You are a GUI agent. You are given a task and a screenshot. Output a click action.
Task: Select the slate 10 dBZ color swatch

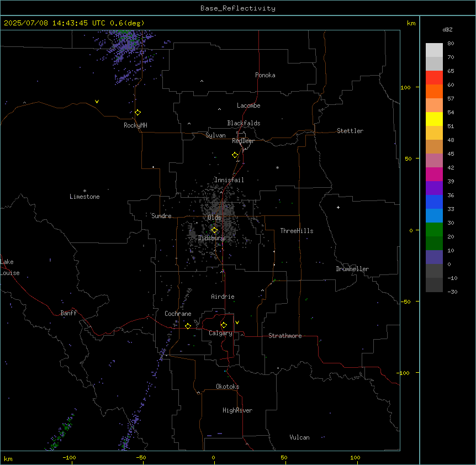coord(434,257)
